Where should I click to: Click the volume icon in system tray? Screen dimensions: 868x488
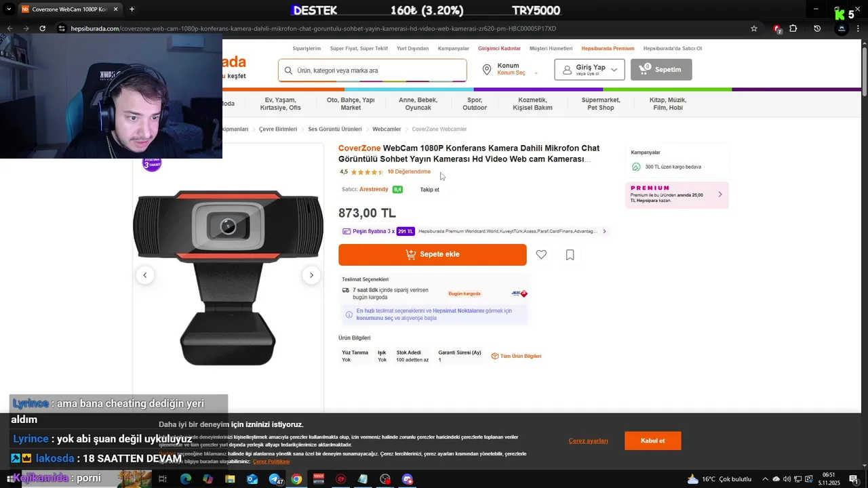click(x=787, y=479)
